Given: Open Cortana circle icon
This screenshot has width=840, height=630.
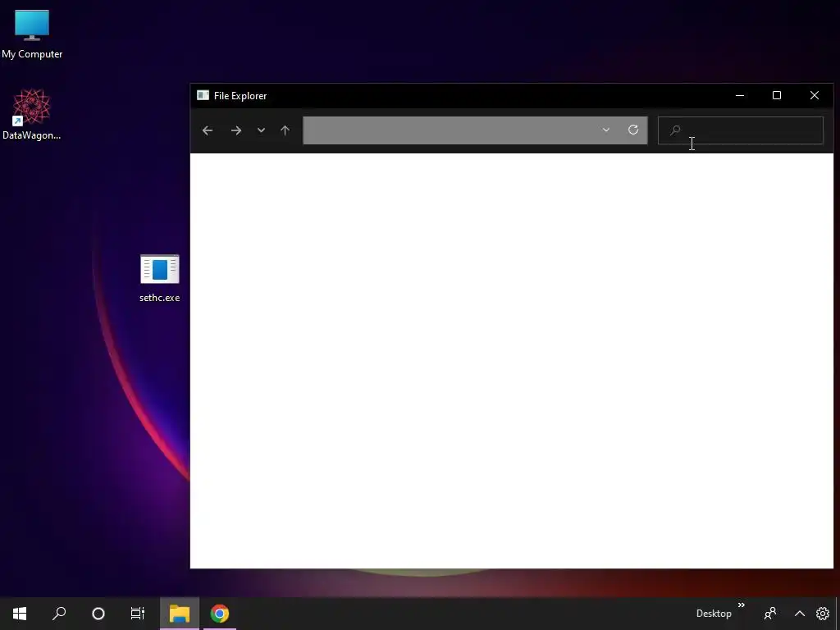Looking at the screenshot, I should (98, 614).
